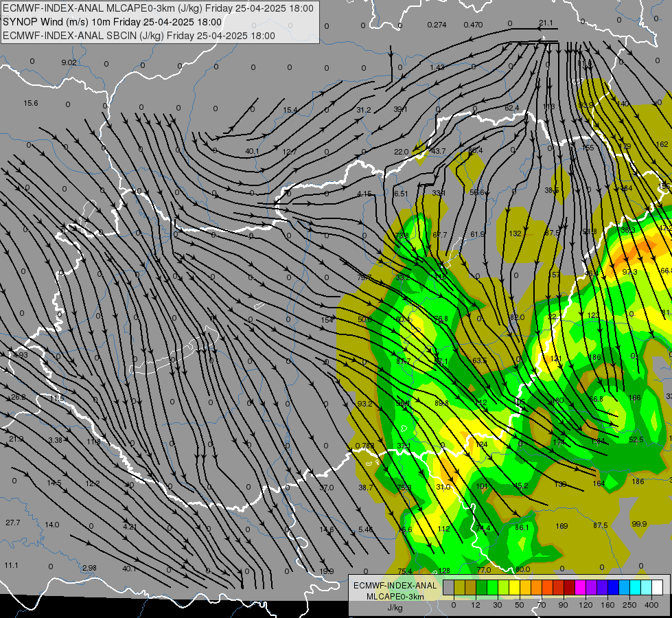672x618 pixels.
Task: Click the map value 52.5
Action: pos(636,439)
